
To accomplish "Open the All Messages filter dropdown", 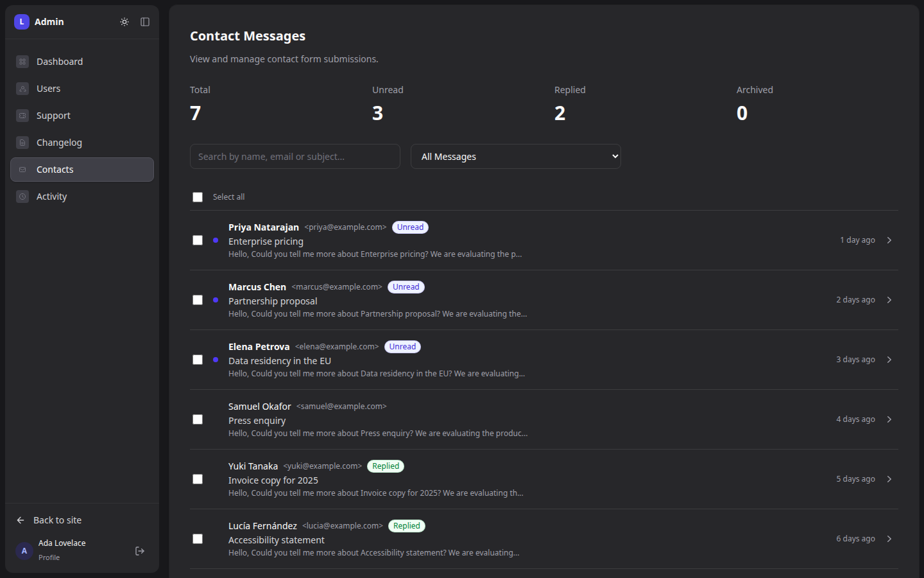I will click(516, 157).
